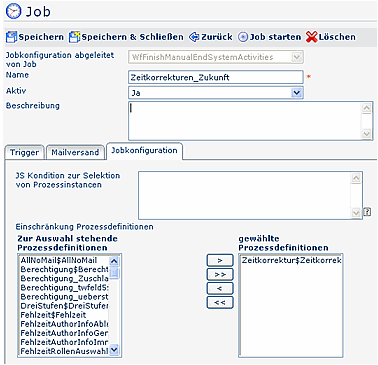Delete the job via Löschen
378x365 pixels.
pos(337,37)
